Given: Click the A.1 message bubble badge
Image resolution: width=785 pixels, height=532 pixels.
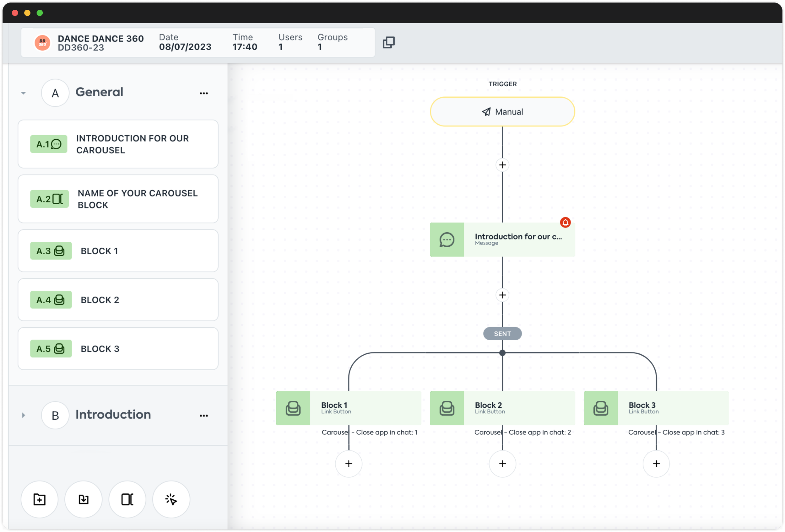Looking at the screenshot, I should (49, 144).
